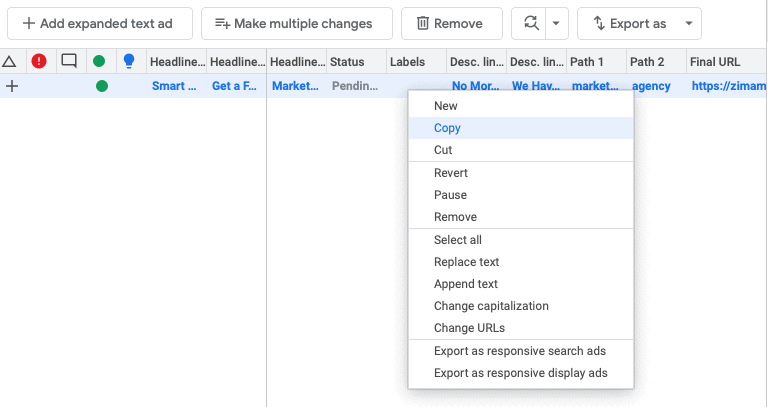The image size is (768, 407).
Task: Click Replace text in the context menu
Action: point(466,262)
